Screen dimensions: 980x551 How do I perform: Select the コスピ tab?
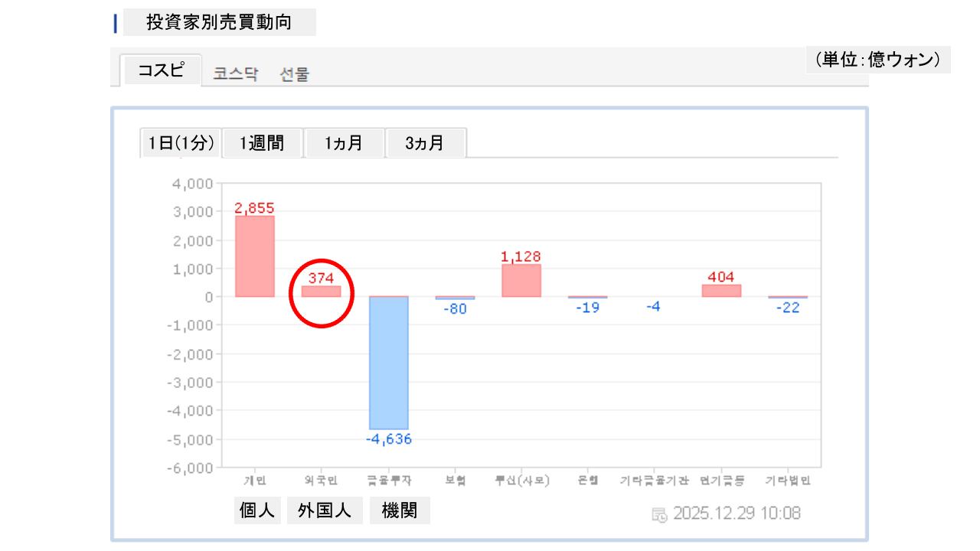(x=161, y=70)
